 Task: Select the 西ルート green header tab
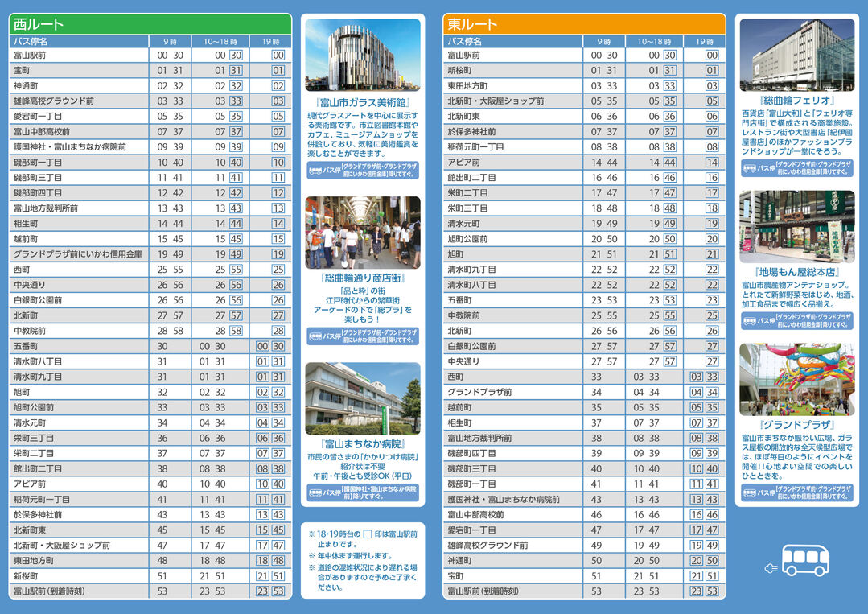150,24
